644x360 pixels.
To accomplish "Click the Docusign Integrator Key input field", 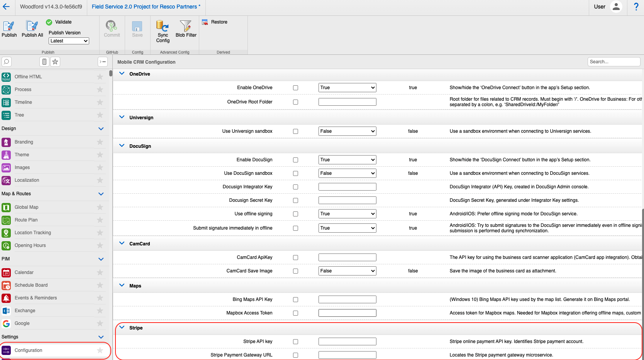I will 347,187.
